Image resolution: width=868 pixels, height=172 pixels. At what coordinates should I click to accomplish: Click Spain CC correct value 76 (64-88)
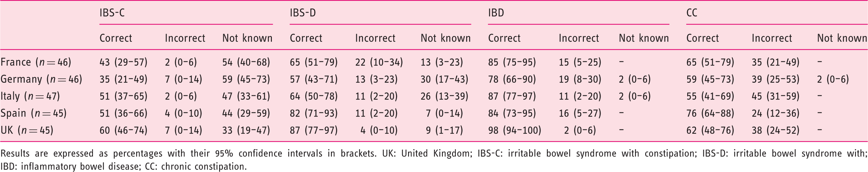point(710,113)
